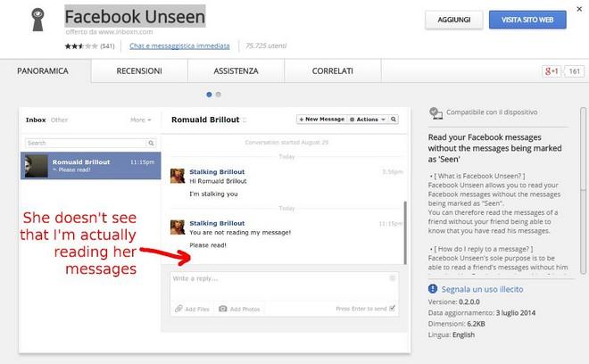This screenshot has height=364, width=589.
Task: Toggle Press Enter to send checkbox
Action: (x=392, y=308)
